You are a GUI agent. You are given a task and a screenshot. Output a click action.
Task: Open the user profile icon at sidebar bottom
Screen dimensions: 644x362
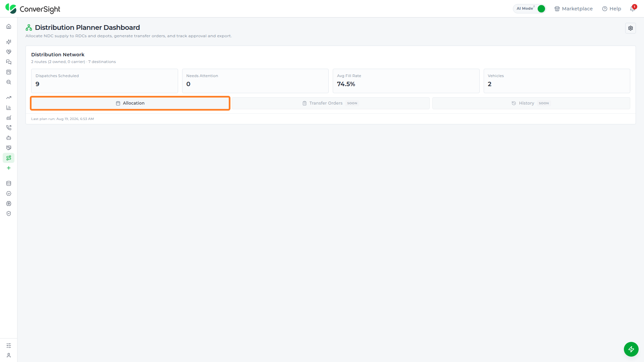pos(9,355)
